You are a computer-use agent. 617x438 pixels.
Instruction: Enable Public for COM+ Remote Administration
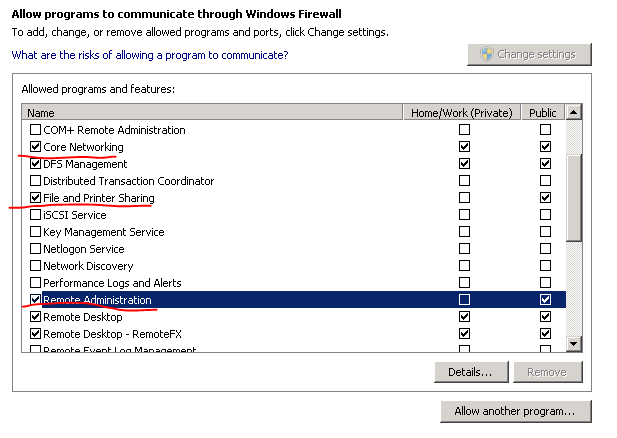click(x=545, y=129)
